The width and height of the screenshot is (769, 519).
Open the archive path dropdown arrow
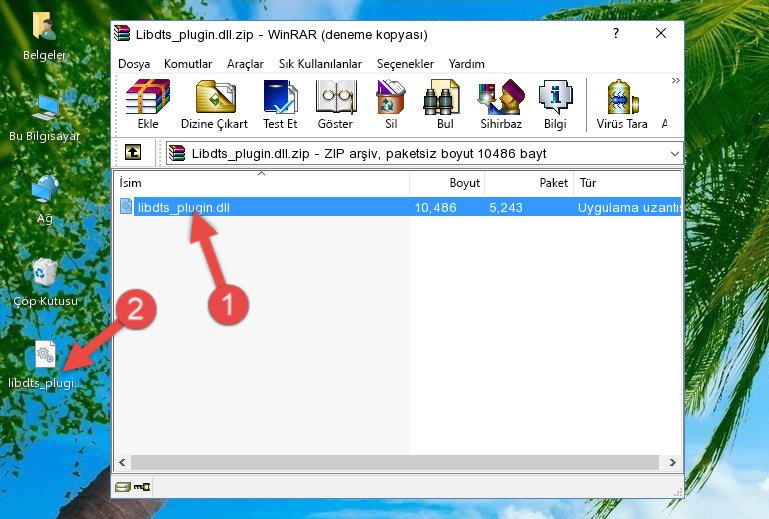[x=675, y=154]
